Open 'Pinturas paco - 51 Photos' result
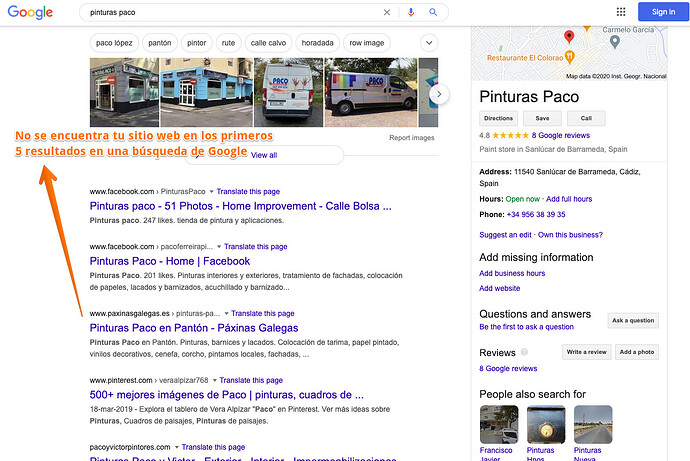 point(240,206)
